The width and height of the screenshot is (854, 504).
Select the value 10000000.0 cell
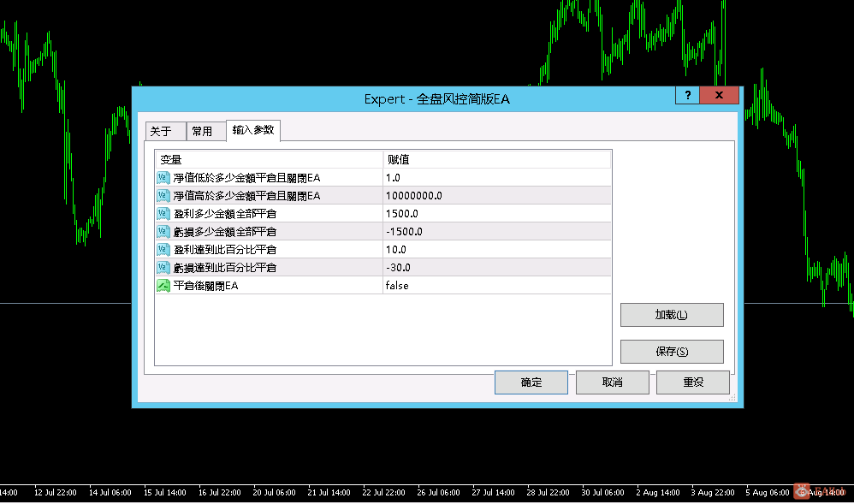click(496, 196)
